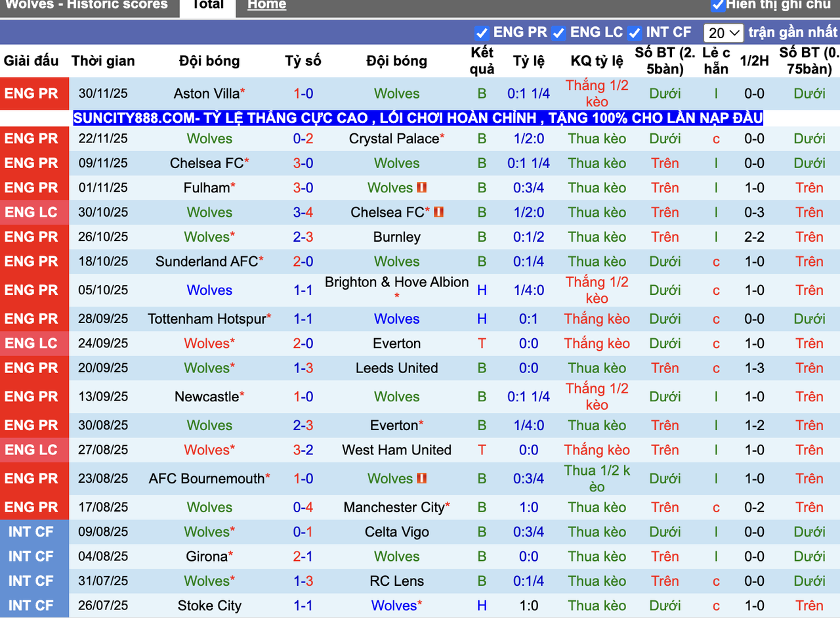840x618 pixels.
Task: Click the 1/2H column header
Action: point(754,61)
